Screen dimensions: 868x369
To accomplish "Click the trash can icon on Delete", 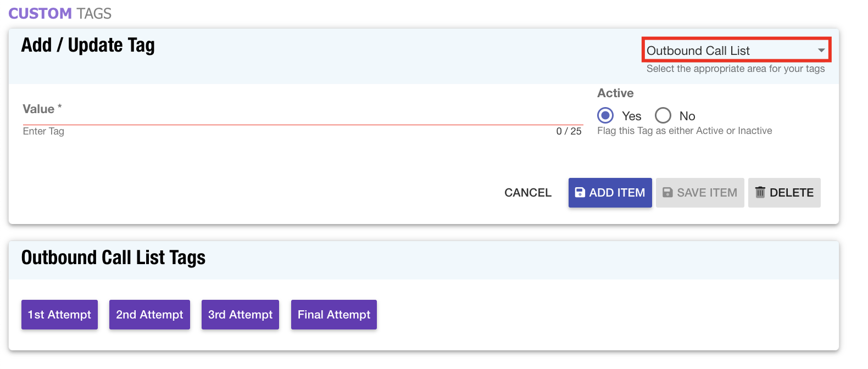I will click(x=760, y=192).
